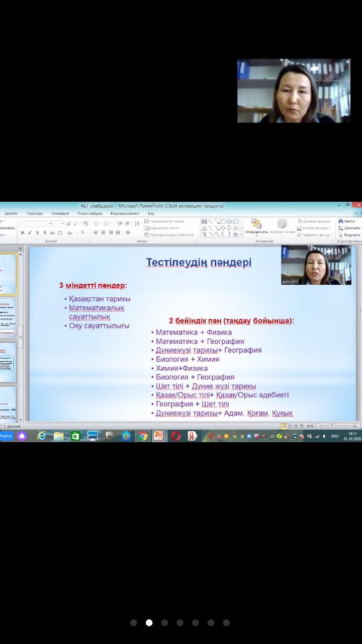Click the slide title Тестілеудің пәндері

(199, 263)
